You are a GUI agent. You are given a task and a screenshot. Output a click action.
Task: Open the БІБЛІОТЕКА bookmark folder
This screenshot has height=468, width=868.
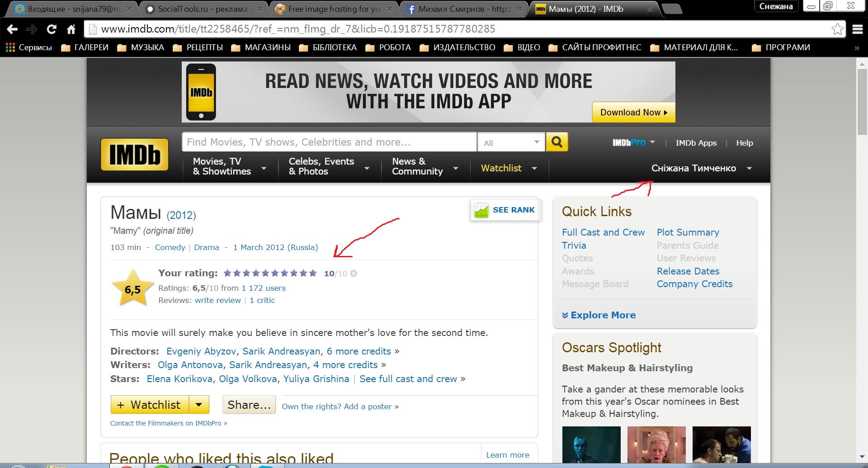[328, 47]
